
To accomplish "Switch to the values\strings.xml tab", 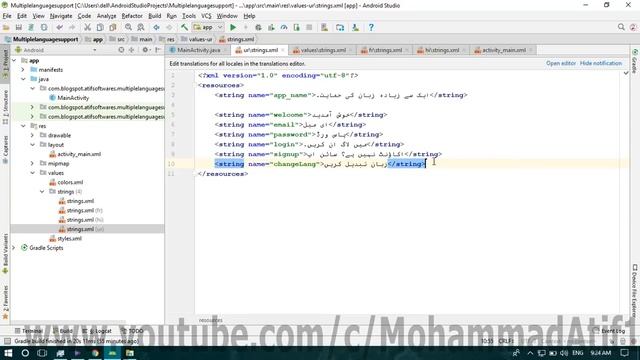I will coord(322,50).
